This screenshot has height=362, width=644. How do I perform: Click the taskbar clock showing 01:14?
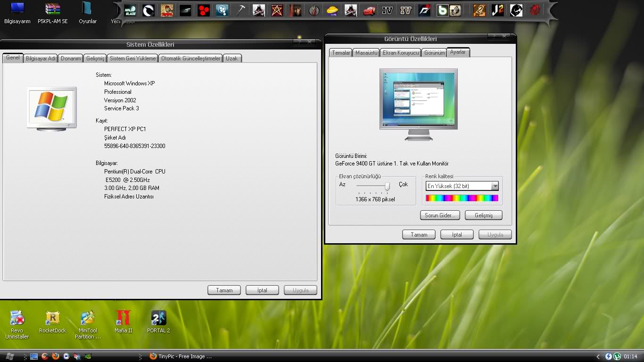pyautogui.click(x=630, y=357)
